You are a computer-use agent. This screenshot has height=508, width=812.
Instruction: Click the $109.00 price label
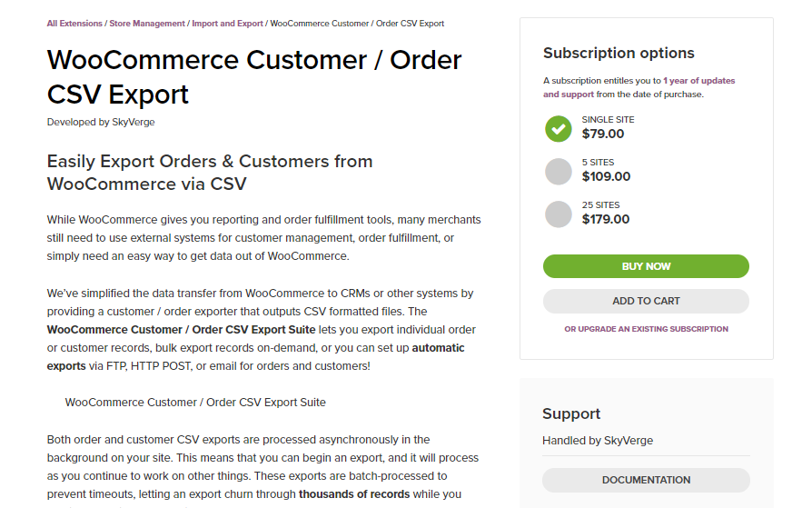pyautogui.click(x=606, y=176)
